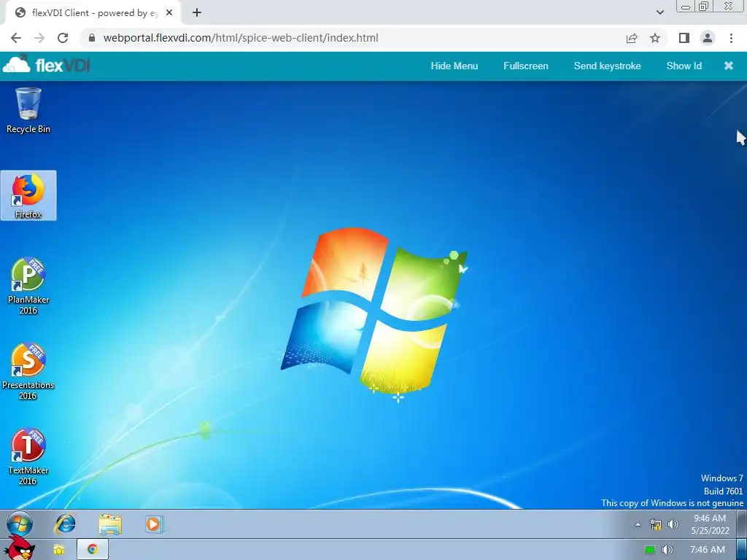Expand the tab search chevron

(x=659, y=13)
